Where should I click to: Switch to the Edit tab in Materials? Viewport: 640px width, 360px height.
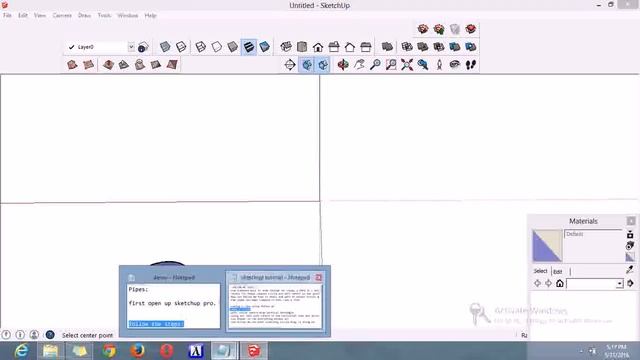[x=558, y=271]
